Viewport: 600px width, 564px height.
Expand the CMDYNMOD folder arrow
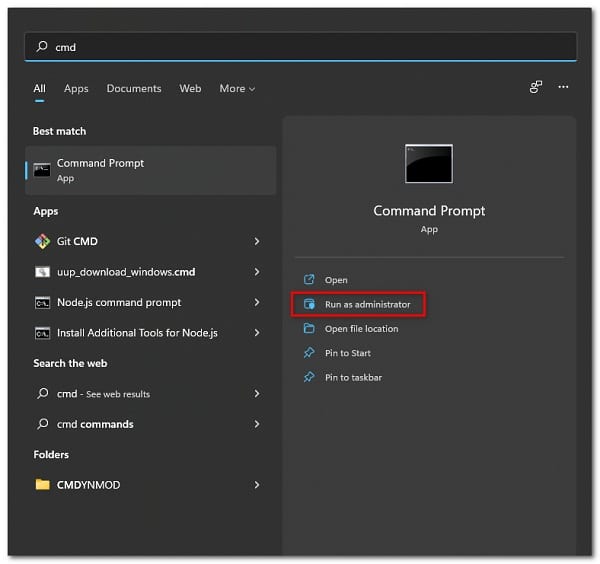pyautogui.click(x=257, y=485)
